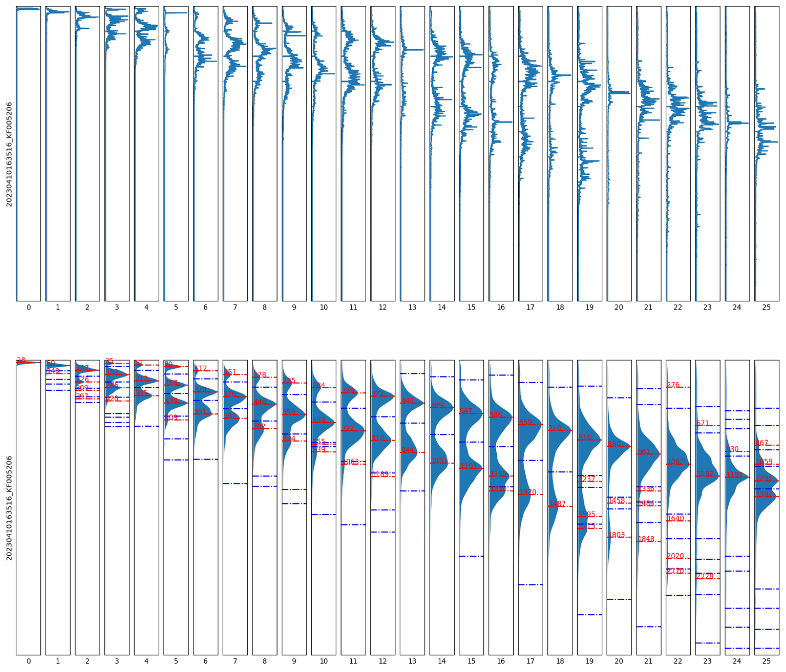Viewport: 786px width, 672px height.
Task: Select peak label 1487 in bottom panel 18
Action: click(557, 504)
